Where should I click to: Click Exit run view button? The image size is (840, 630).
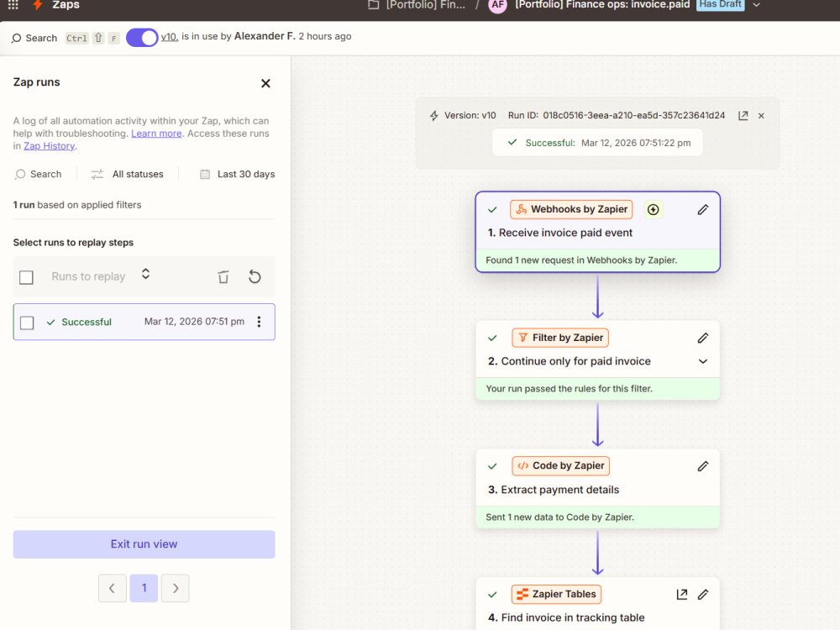point(144,544)
